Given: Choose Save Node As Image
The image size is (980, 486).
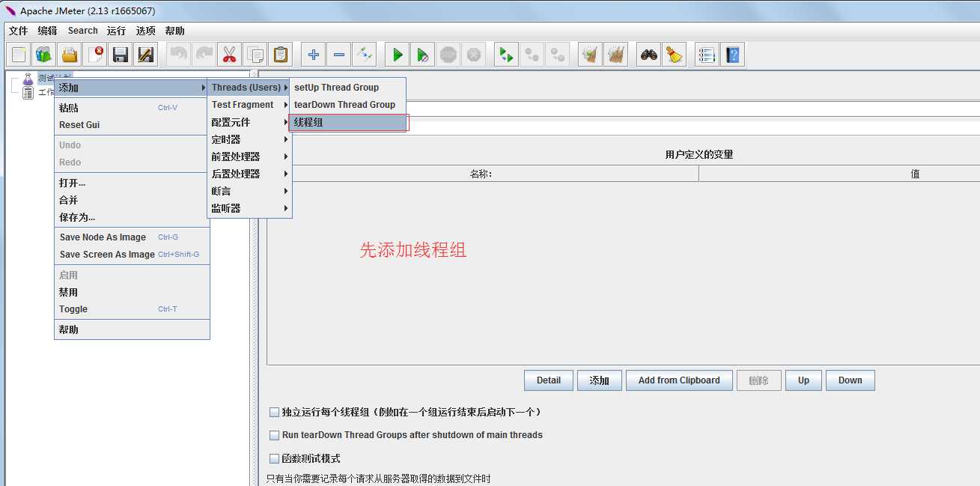Looking at the screenshot, I should (132, 237).
